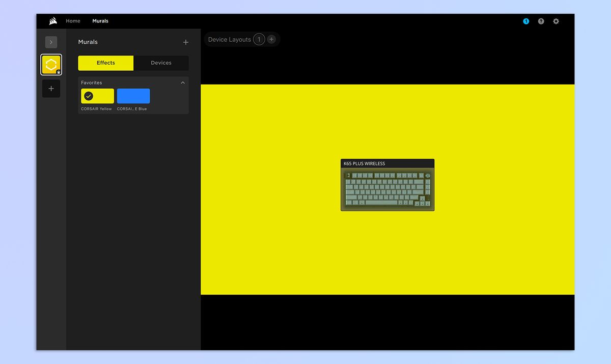Open settings via the gear icon
611x364 pixels.
pyautogui.click(x=556, y=21)
